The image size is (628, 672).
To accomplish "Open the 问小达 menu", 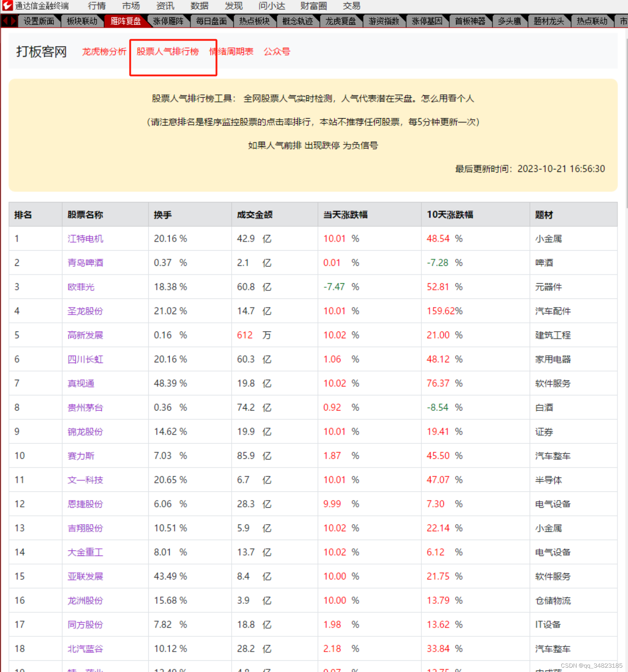I will 272,6.
